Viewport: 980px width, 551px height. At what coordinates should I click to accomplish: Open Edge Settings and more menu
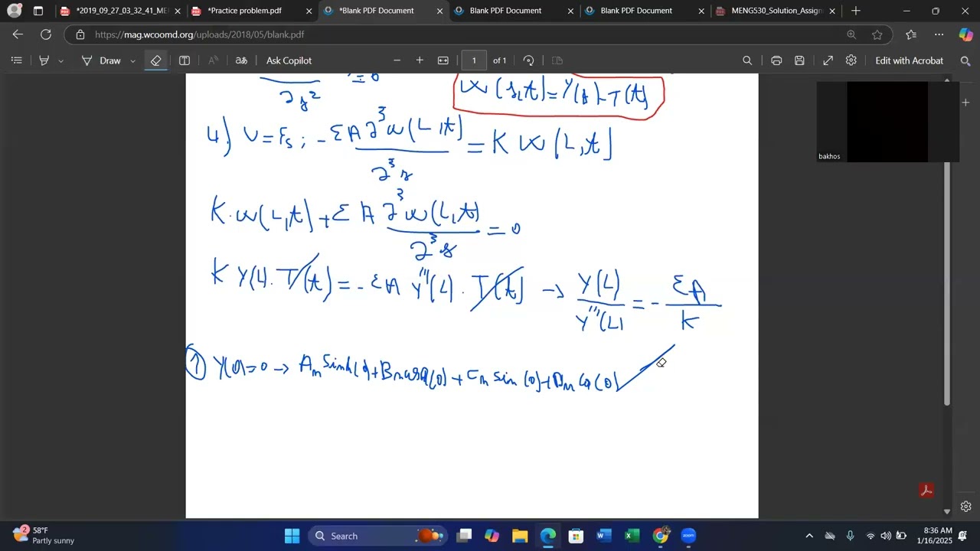pos(939,34)
